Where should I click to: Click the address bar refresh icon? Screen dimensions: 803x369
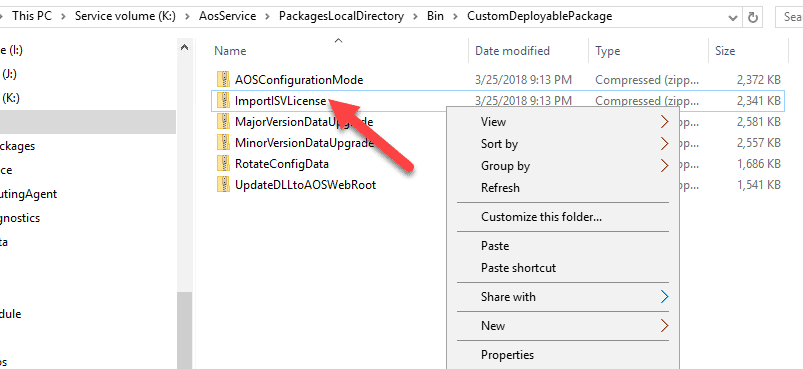(753, 17)
